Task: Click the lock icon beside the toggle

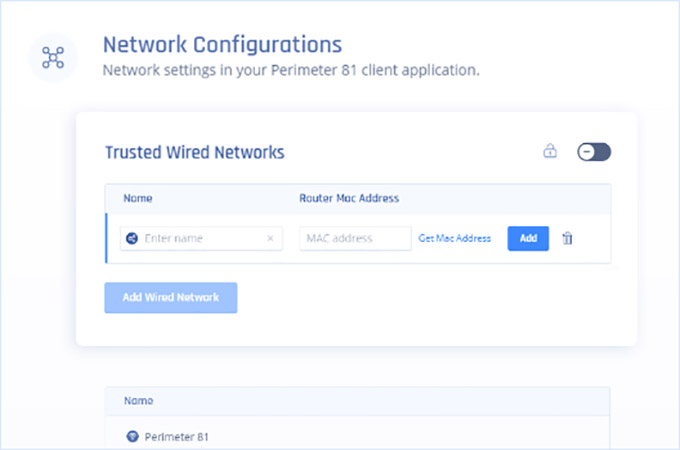Action: 549,152
